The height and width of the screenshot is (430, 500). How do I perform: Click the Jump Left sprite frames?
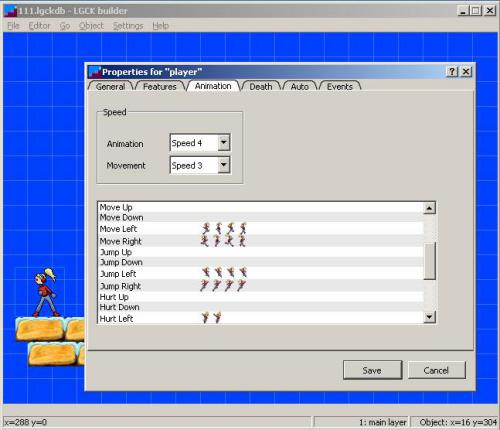[x=224, y=272]
